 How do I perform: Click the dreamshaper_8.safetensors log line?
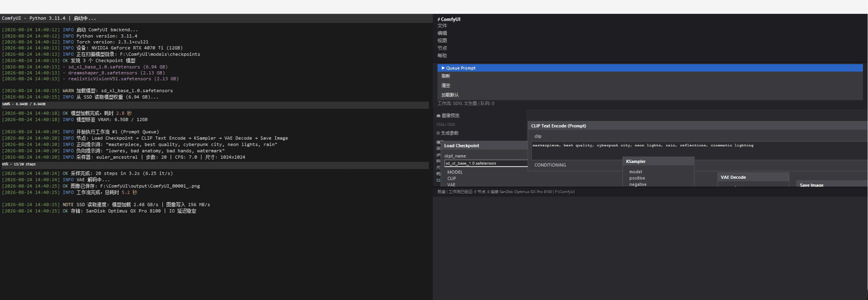(83, 73)
